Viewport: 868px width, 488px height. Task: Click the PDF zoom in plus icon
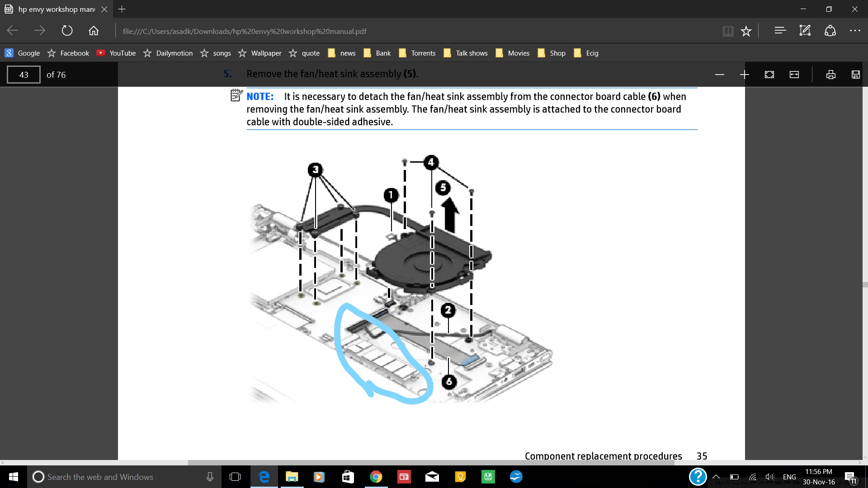click(x=745, y=75)
